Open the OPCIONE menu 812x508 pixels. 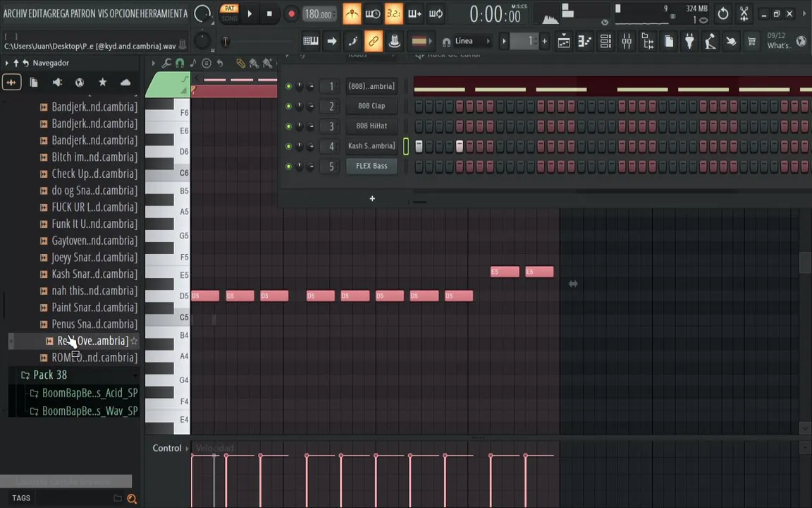point(123,13)
